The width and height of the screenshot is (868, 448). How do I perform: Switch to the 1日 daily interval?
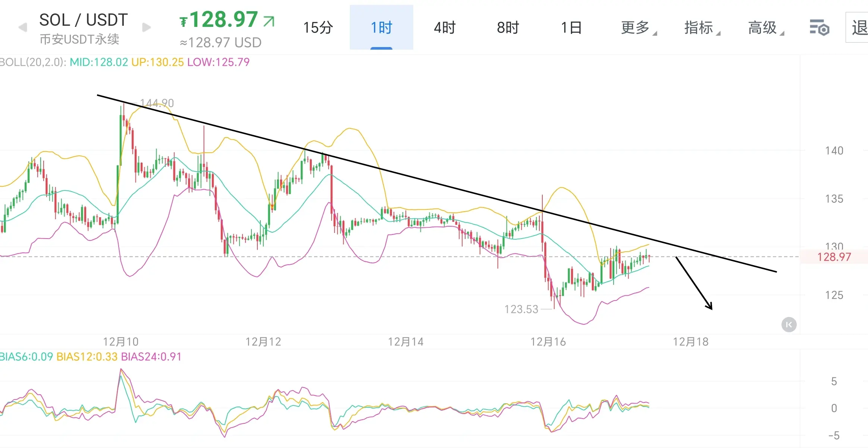click(x=571, y=28)
